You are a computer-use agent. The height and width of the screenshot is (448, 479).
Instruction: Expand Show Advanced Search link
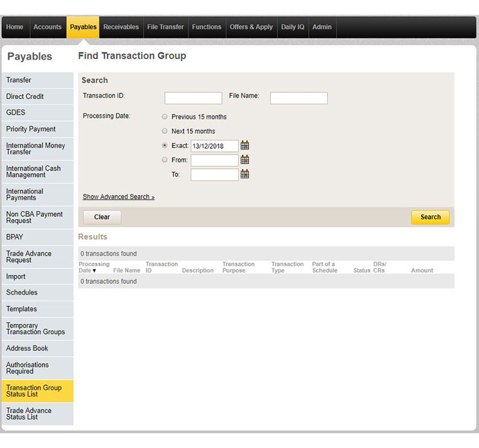point(118,197)
